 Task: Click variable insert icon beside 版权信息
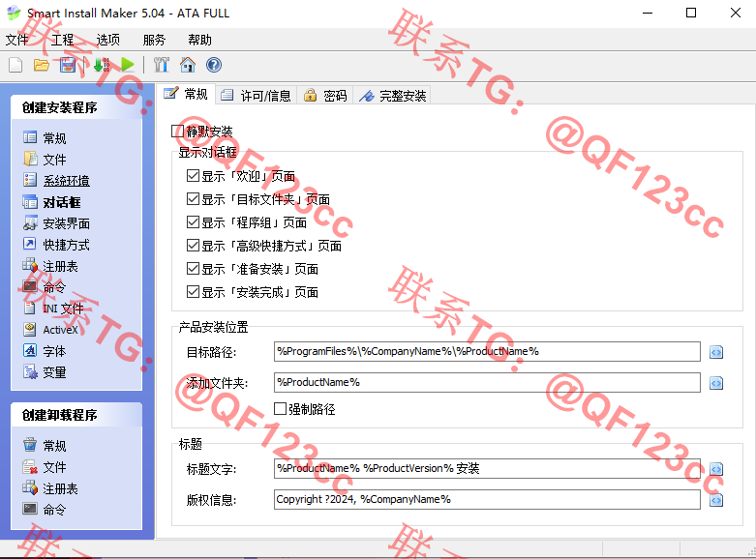pos(716,500)
